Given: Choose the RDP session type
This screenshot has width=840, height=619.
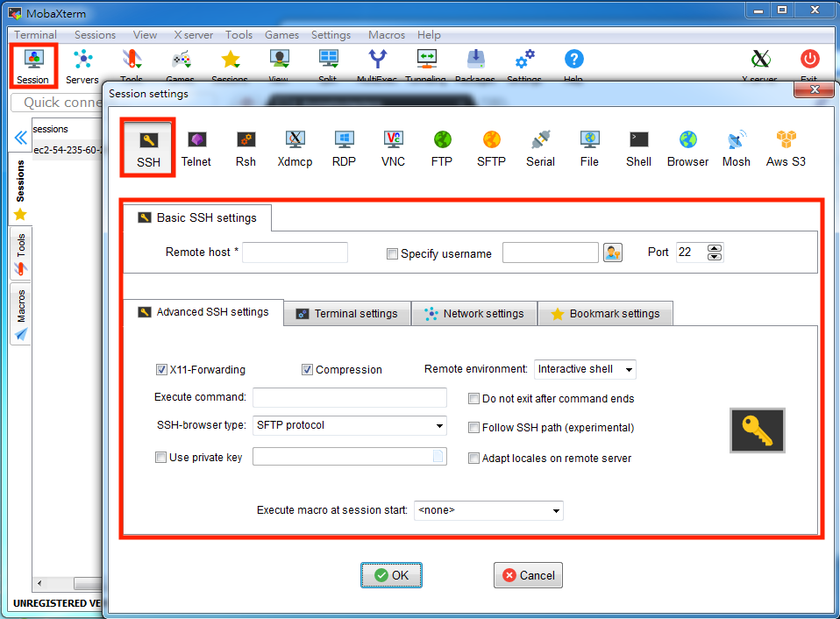Looking at the screenshot, I should 344,148.
